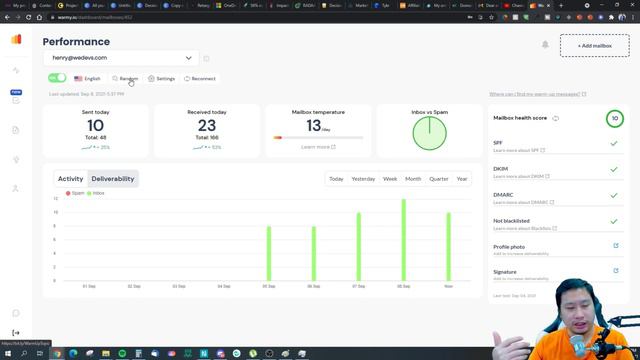Viewport: 640px width, 360px height.
Task: Open the pulse activity sidebar icon
Action: (x=16, y=70)
